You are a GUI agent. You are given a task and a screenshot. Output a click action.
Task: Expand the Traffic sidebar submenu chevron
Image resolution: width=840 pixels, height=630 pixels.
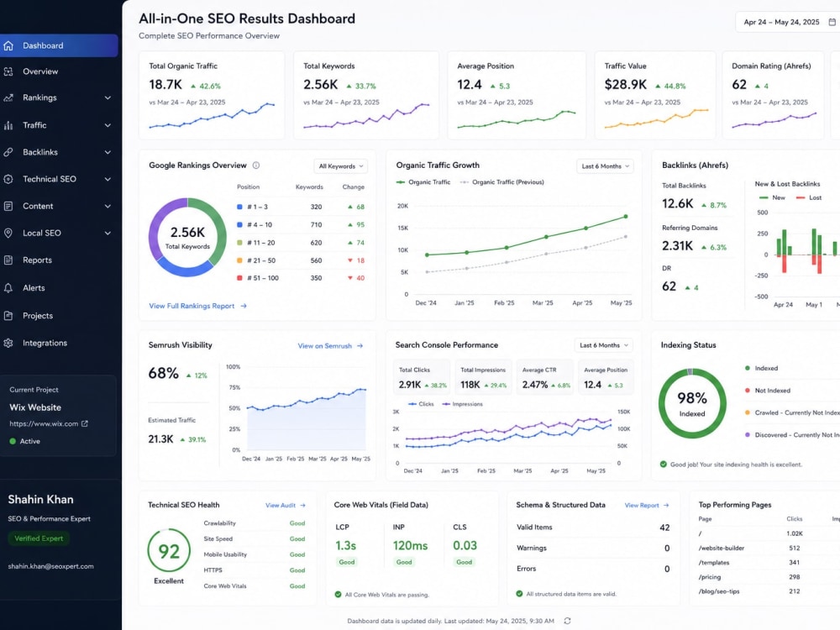[108, 125]
